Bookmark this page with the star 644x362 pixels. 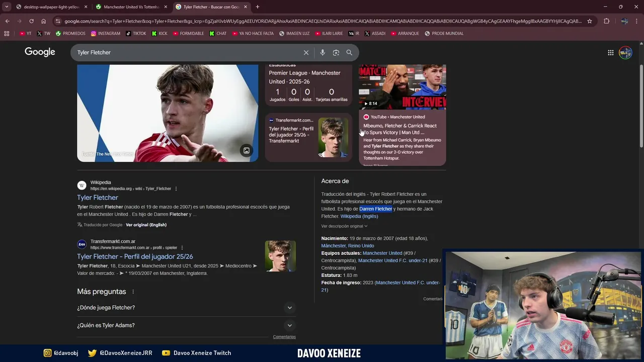coord(590,21)
